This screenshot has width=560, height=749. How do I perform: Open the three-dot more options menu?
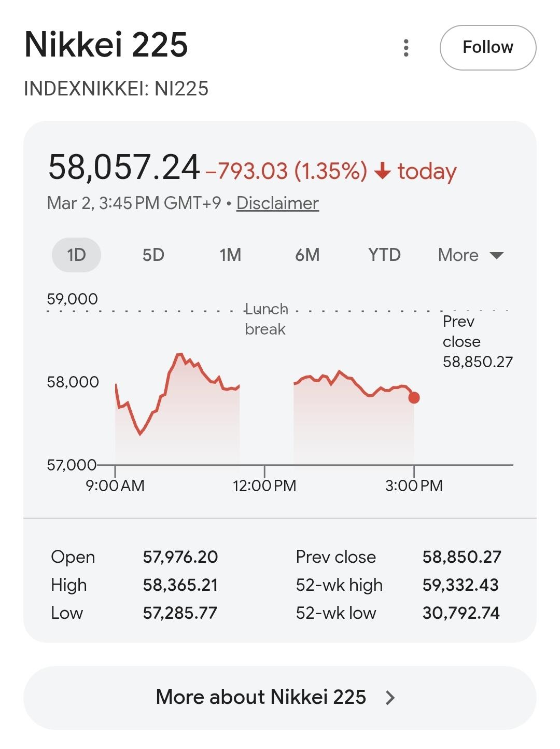pyautogui.click(x=406, y=48)
